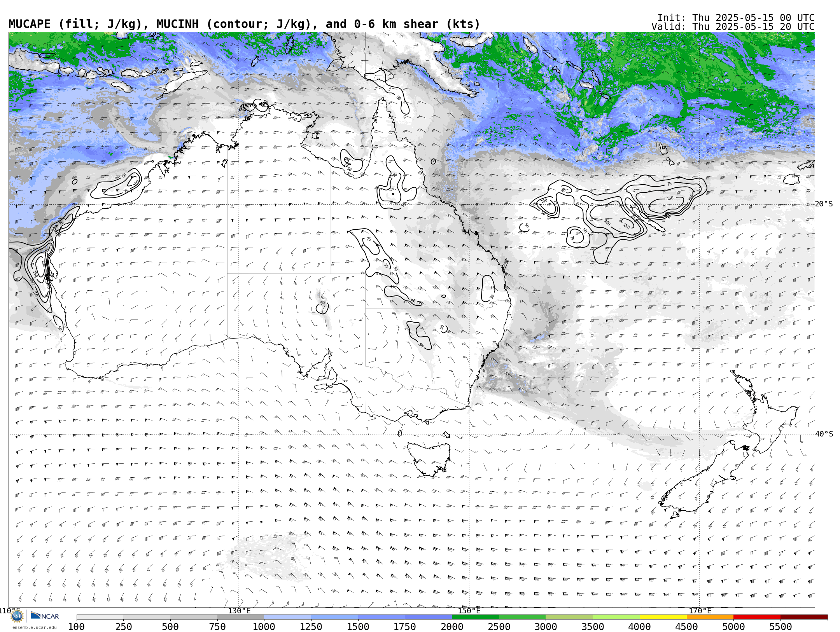Image resolution: width=840 pixels, height=632 pixels.
Task: Click the colorbar label 250
Action: tap(123, 627)
